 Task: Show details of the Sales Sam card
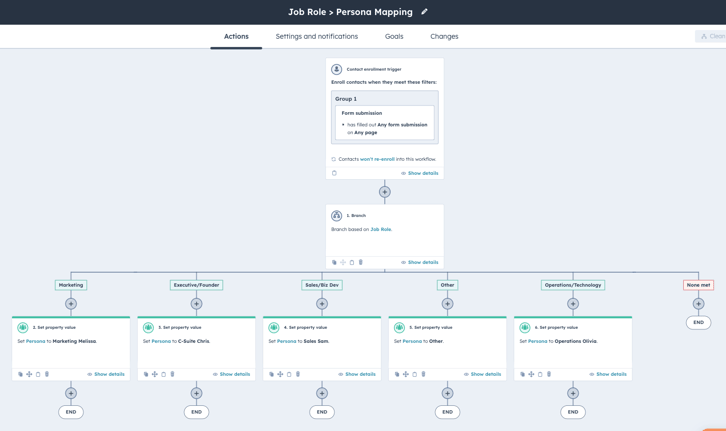357,374
